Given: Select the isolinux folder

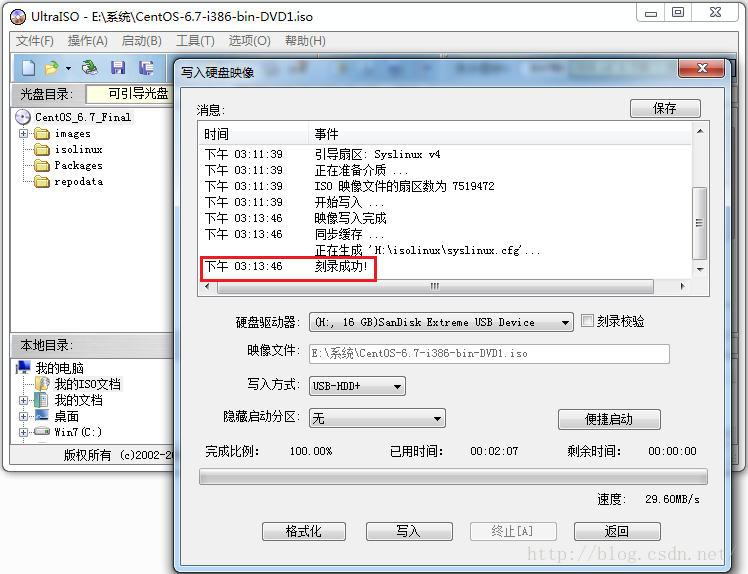Looking at the screenshot, I should (78, 149).
